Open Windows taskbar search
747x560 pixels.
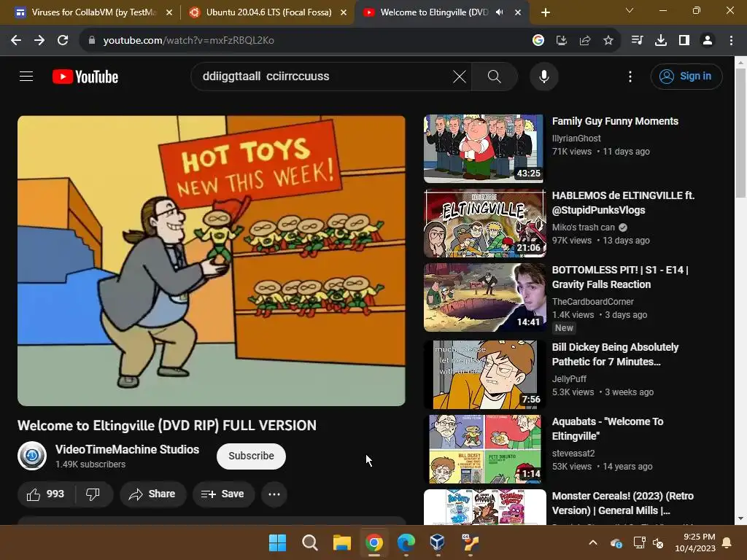click(x=309, y=542)
